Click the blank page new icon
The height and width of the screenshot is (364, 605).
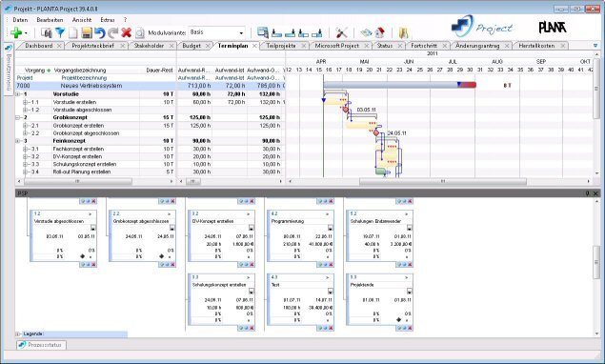[73, 32]
